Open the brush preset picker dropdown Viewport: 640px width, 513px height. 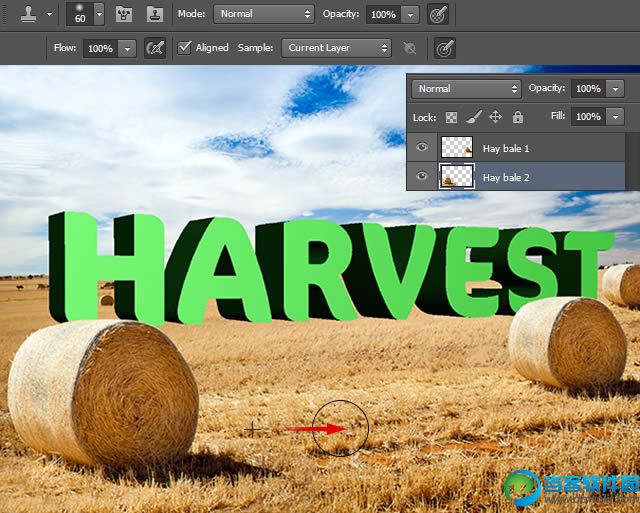(98, 15)
